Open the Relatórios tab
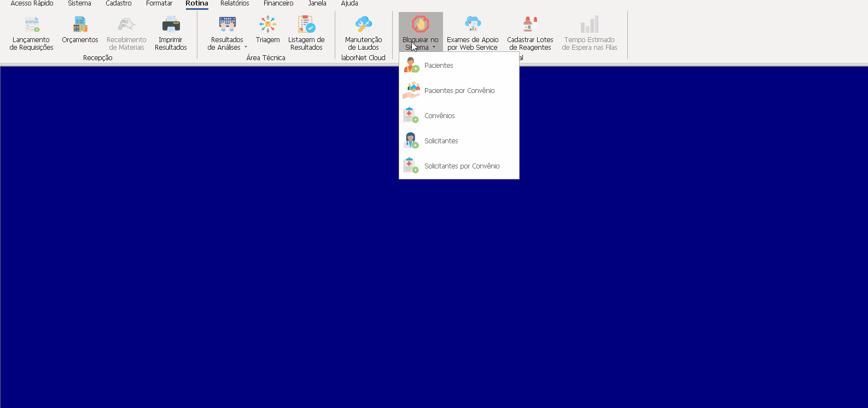The image size is (868, 408). tap(235, 4)
